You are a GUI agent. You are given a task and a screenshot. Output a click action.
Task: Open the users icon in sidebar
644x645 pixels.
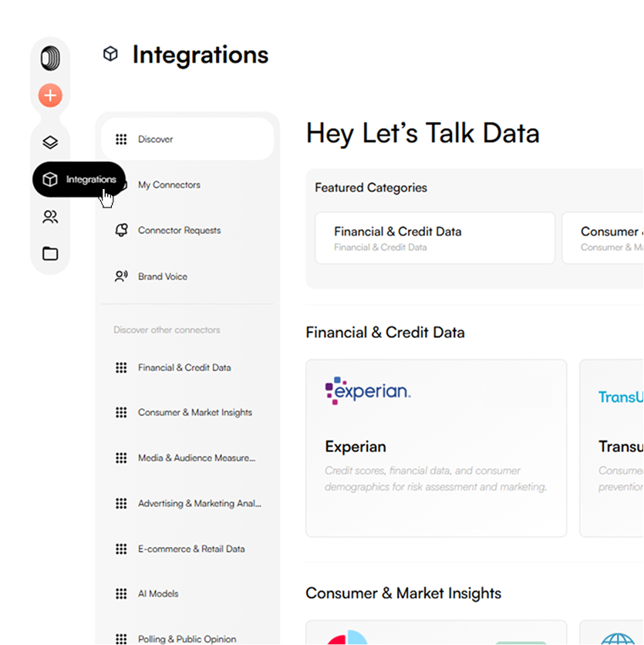click(50, 217)
